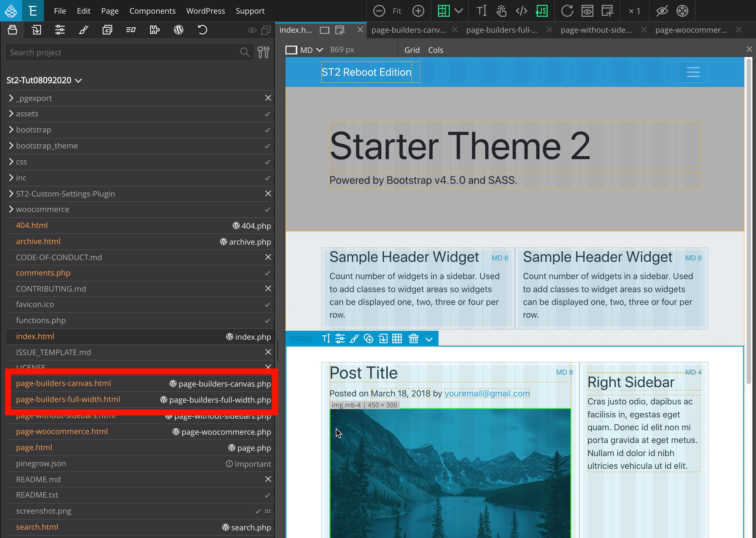Add a new page view
This screenshot has height=538, width=756.
[607, 11]
